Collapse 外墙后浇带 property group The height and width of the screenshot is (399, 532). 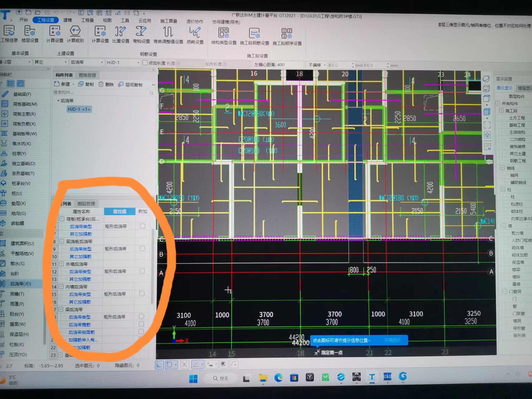click(x=62, y=264)
